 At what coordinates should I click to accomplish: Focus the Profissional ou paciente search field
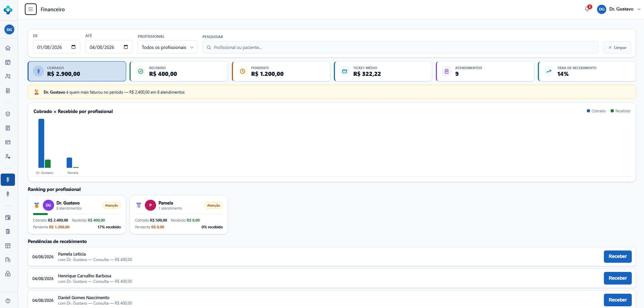tap(400, 47)
